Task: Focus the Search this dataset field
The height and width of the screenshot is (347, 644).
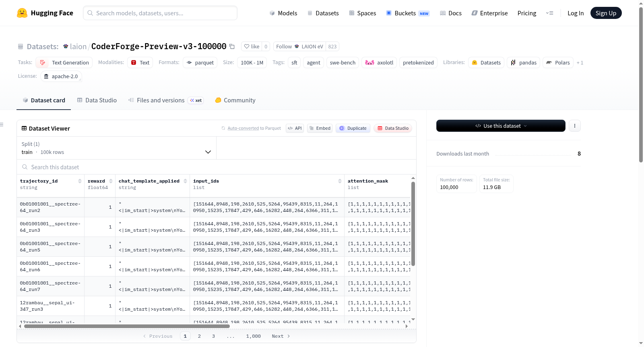Action: point(217,167)
